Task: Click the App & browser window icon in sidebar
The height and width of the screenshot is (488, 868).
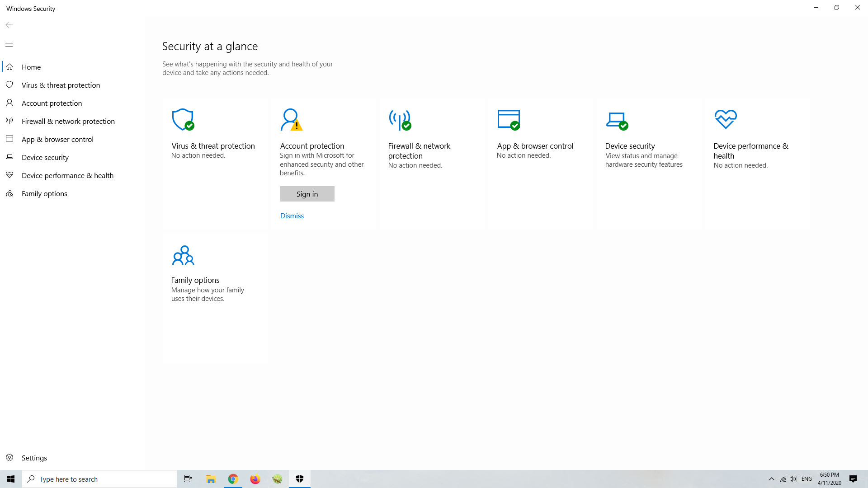Action: point(9,139)
